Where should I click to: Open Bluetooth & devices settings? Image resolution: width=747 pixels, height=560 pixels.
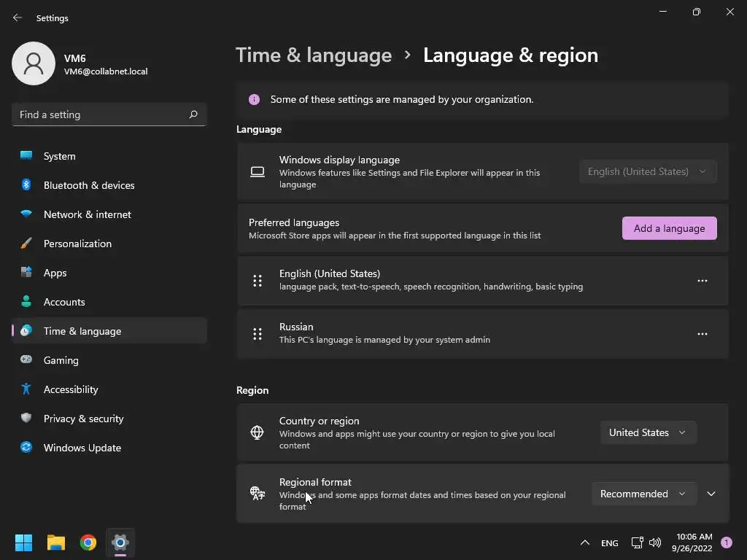tap(109, 185)
